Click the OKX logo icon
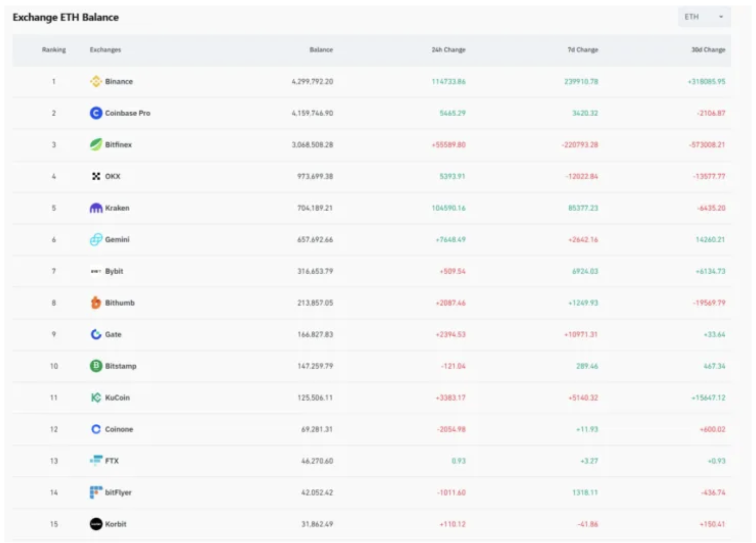This screenshot has width=756, height=543. [x=96, y=176]
